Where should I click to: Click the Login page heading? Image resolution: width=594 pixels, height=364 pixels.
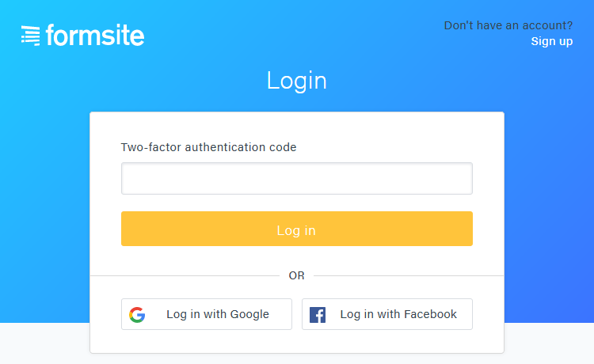(x=297, y=81)
